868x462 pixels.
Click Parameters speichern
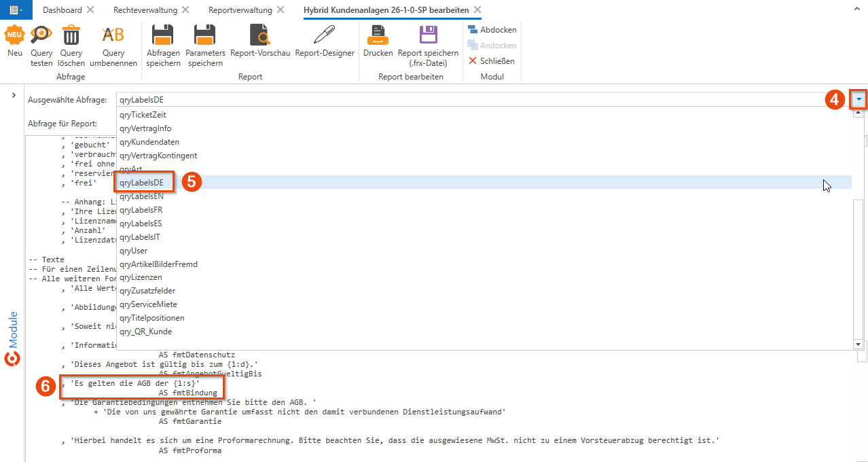(x=205, y=45)
